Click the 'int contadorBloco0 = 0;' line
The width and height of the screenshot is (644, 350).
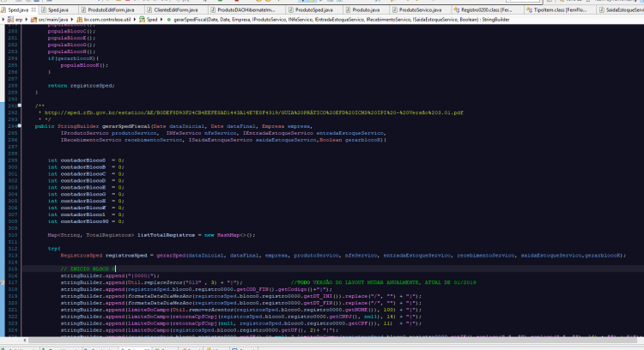[x=86, y=160]
